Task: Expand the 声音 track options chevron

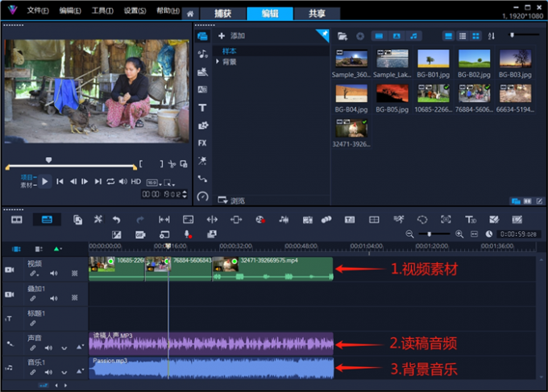Action: click(x=64, y=348)
